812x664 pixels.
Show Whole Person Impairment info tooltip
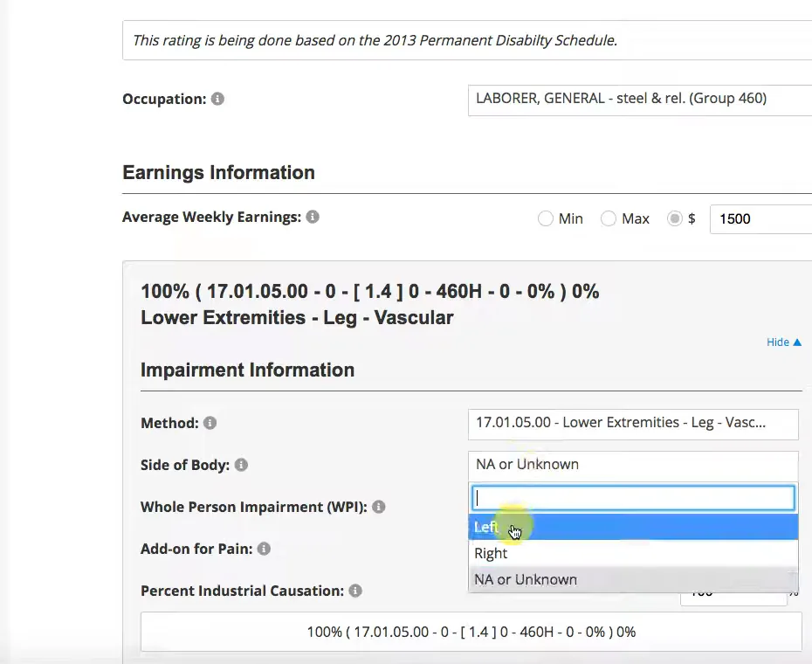pos(379,507)
